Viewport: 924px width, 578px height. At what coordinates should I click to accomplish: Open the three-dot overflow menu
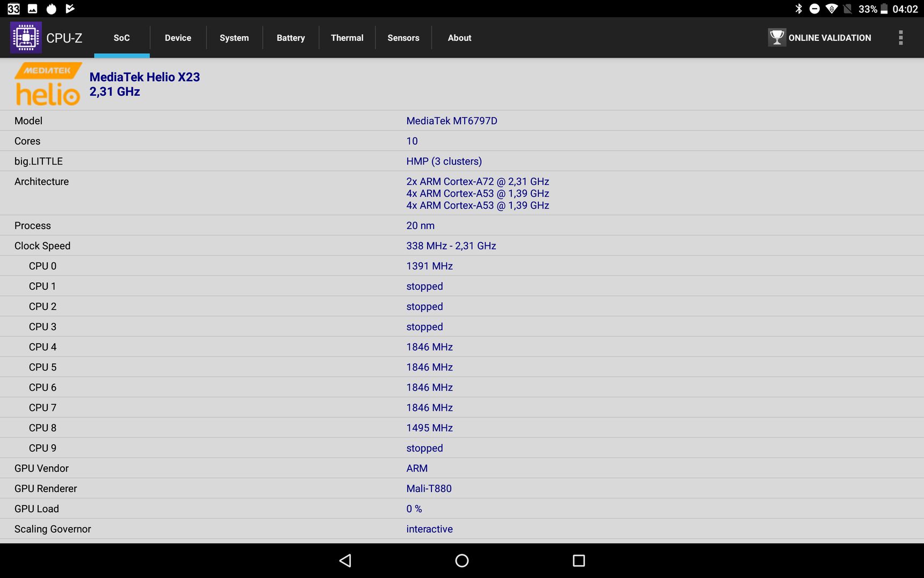(x=901, y=38)
